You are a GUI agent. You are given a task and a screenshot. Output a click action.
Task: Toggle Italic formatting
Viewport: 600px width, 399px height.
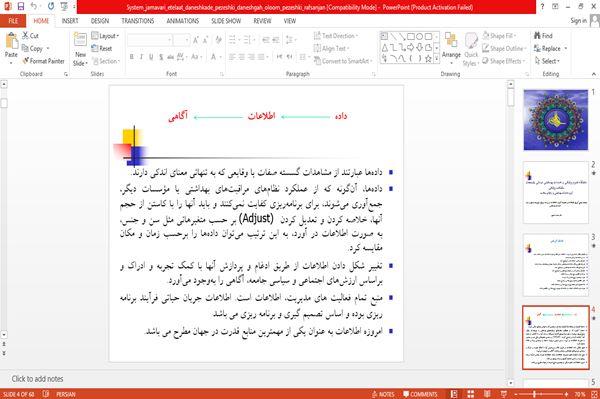click(141, 57)
